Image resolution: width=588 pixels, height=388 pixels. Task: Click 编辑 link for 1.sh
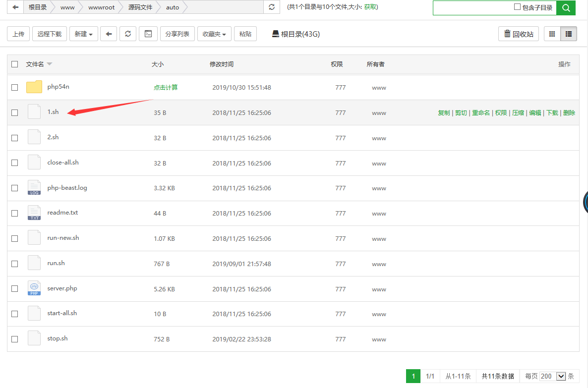pos(535,113)
